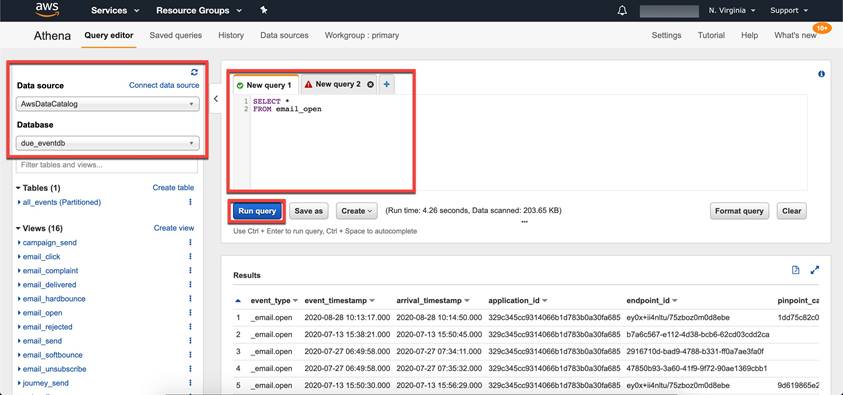This screenshot has height=395, width=843.
Task: Open options menu for email_send view
Action: point(190,341)
